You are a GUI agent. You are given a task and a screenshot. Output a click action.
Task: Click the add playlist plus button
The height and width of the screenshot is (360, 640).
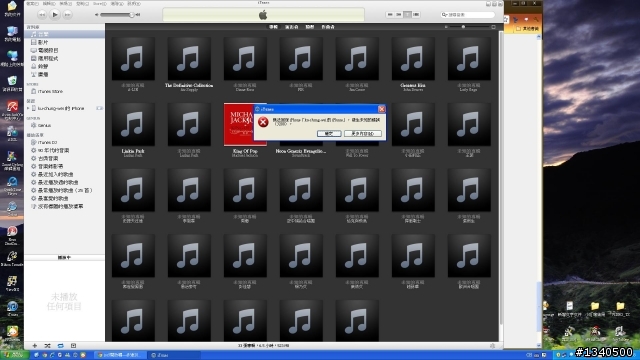(35, 346)
